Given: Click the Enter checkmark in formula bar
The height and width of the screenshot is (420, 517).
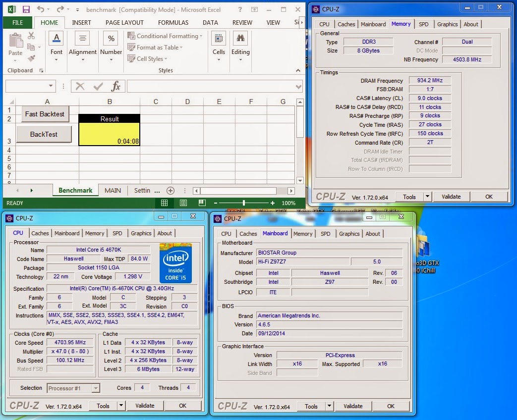Looking at the screenshot, I should point(98,87).
